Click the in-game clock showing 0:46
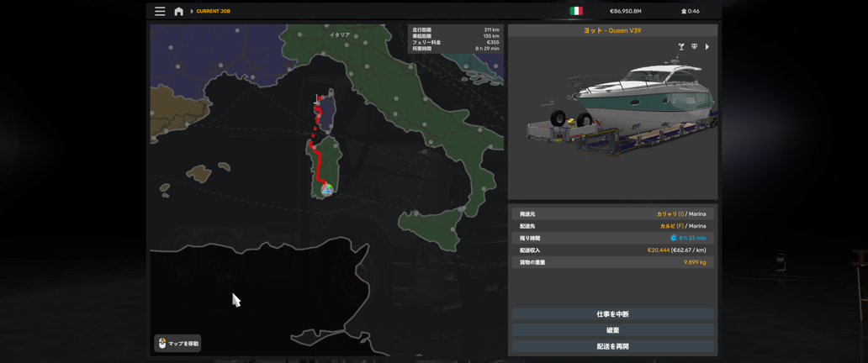Viewport: 868px width, 363px height. tap(691, 12)
